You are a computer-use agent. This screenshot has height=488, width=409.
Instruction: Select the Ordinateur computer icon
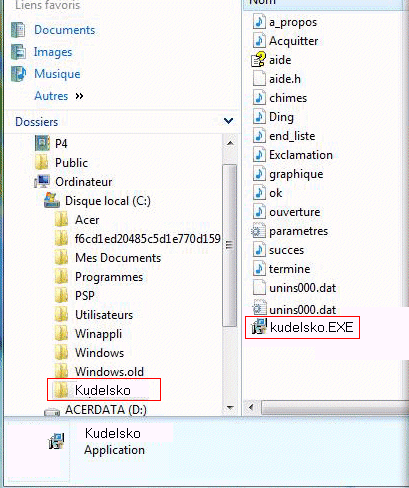click(x=42, y=182)
